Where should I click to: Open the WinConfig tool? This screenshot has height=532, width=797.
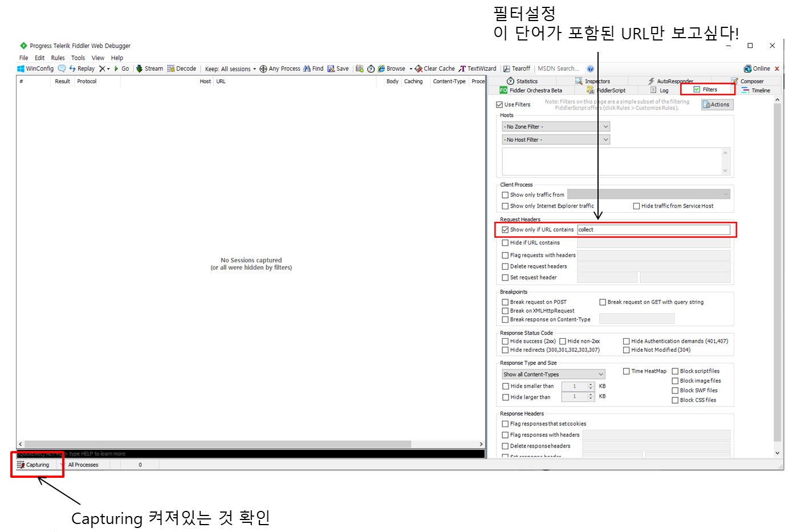[x=35, y=68]
